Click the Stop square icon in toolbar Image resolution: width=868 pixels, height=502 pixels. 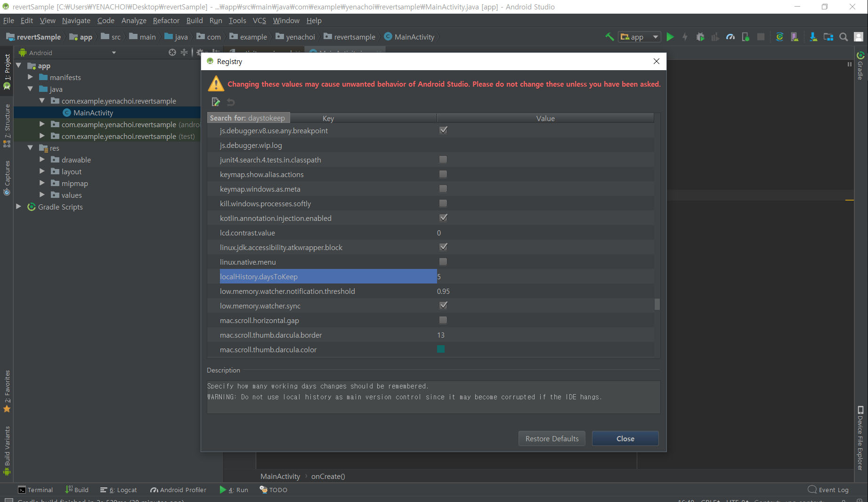pyautogui.click(x=761, y=37)
